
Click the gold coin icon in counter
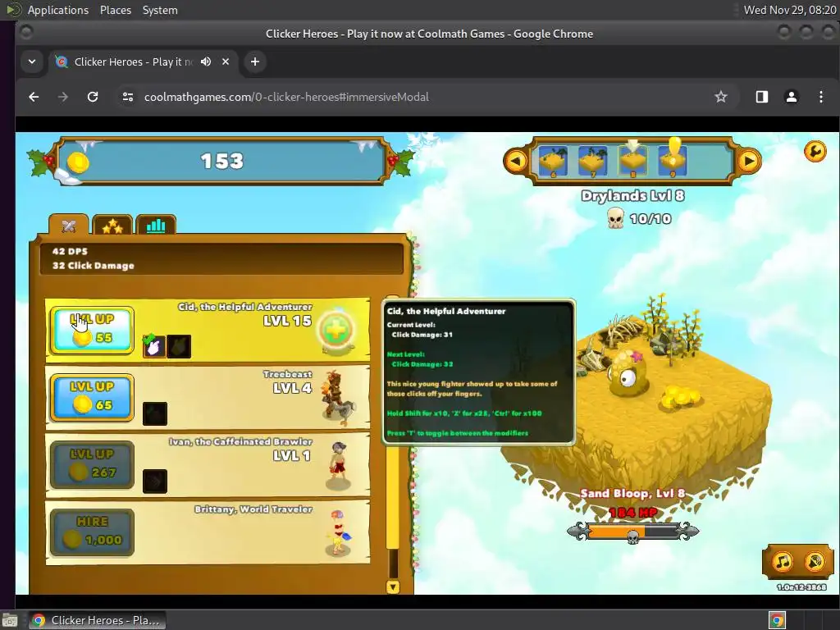[x=78, y=162]
